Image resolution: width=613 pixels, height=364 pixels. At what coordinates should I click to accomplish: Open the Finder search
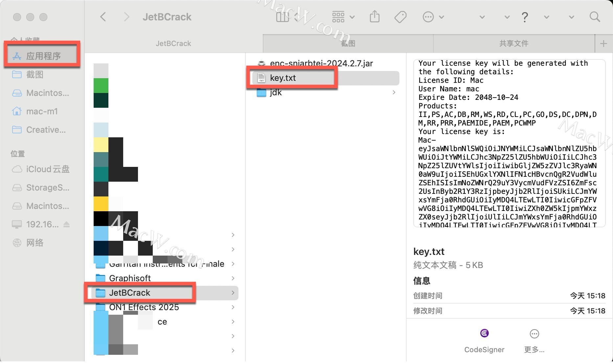point(595,17)
